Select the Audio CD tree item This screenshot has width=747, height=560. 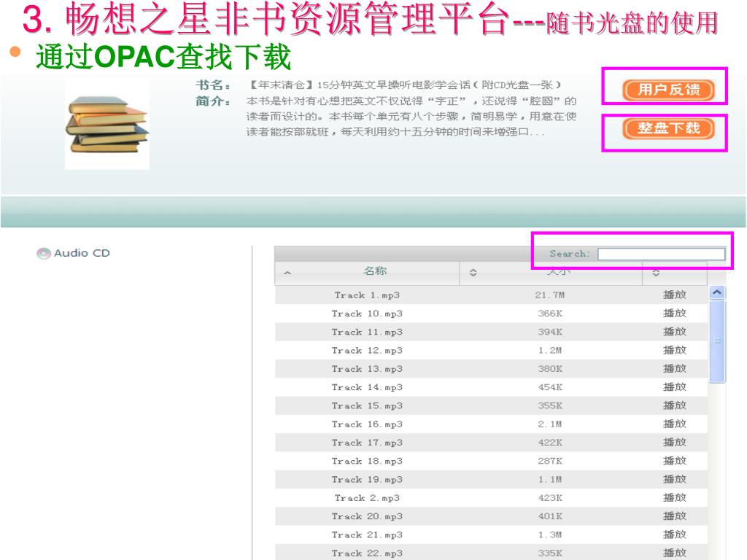click(x=74, y=253)
